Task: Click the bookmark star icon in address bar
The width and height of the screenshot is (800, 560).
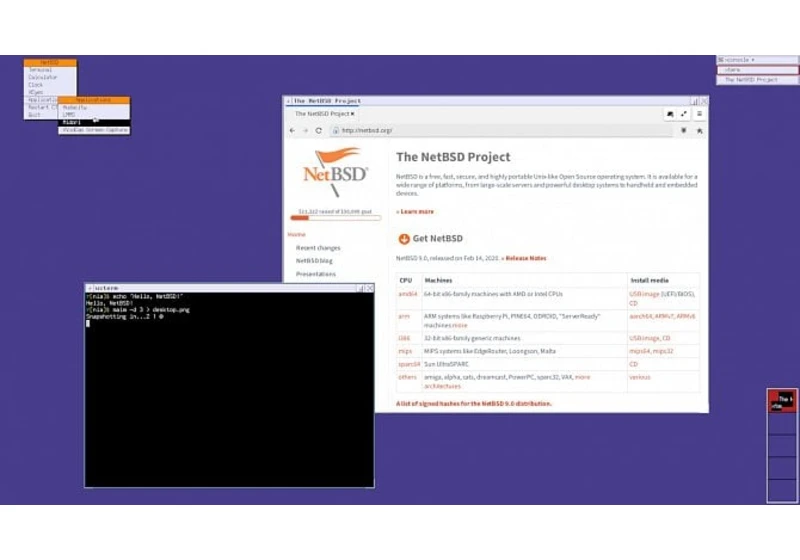Action: [699, 131]
